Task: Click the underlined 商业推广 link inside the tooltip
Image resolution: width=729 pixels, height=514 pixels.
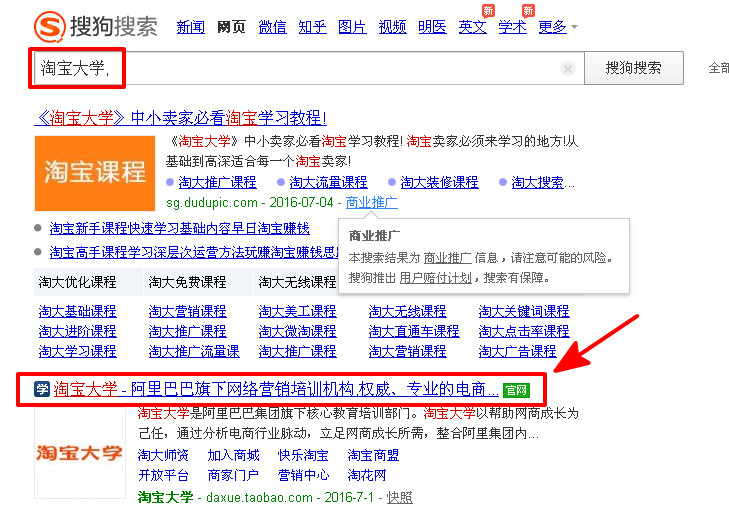Action: tap(448, 258)
